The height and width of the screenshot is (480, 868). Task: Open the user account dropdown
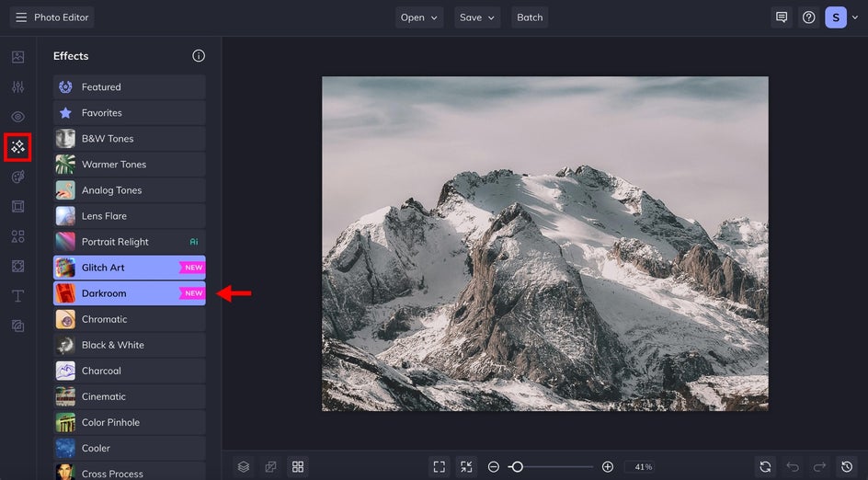coord(843,17)
